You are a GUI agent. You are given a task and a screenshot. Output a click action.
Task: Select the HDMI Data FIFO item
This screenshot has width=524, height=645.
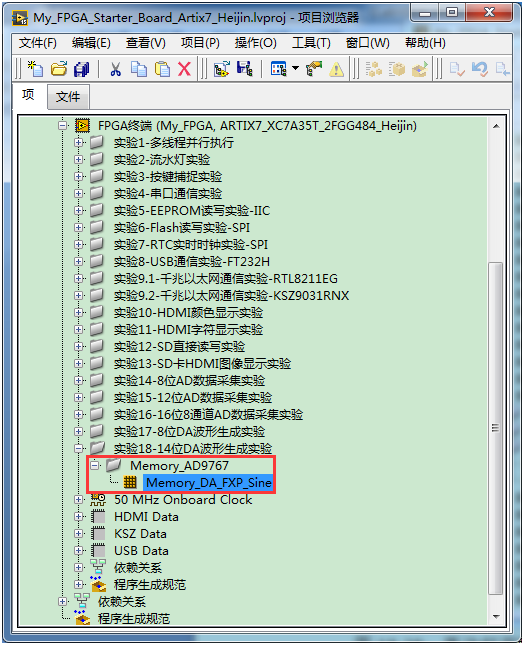click(x=146, y=517)
